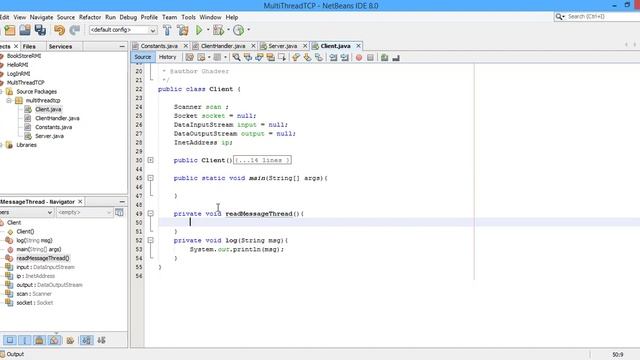Open the Tools menu
The image size is (640, 360).
(188, 17)
